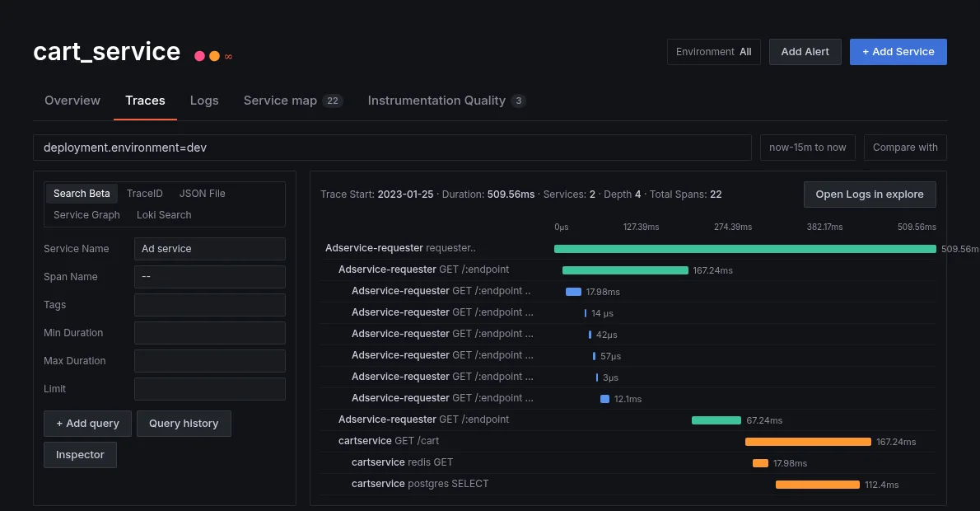This screenshot has height=511, width=980.
Task: Select the Search Beta query type
Action: point(82,193)
